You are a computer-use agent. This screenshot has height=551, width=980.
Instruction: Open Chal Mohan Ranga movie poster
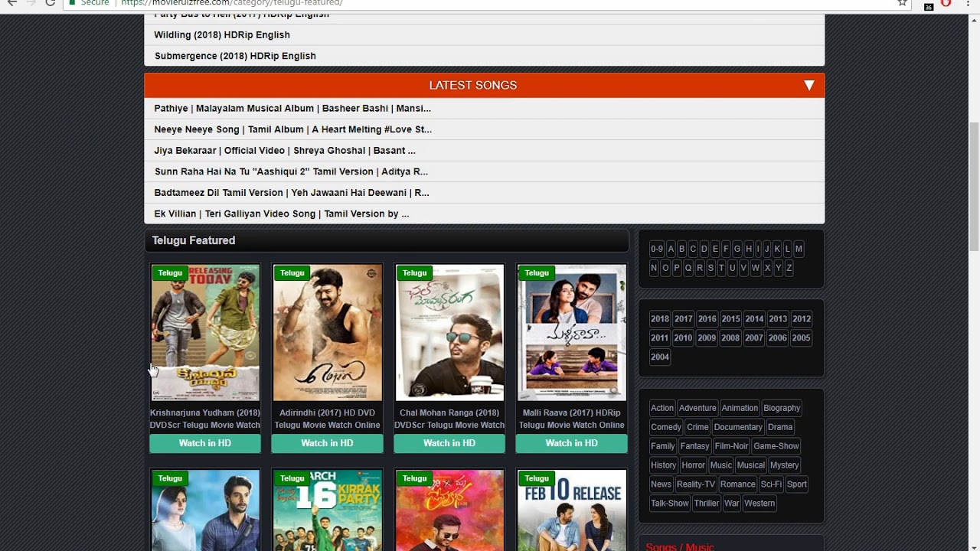coord(449,333)
